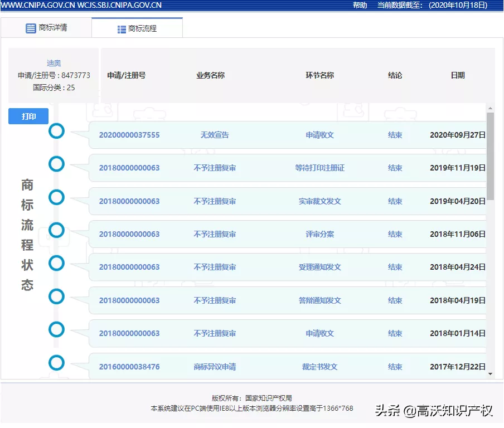The width and height of the screenshot is (504, 428).
Task: Click timeline node next to 受理通知发文 entry
Action: click(56, 263)
